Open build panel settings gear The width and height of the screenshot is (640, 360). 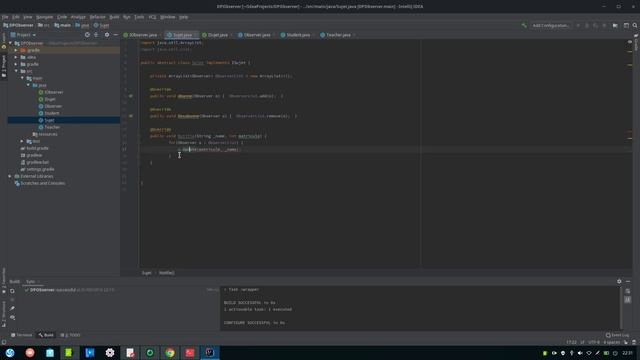coord(619,281)
